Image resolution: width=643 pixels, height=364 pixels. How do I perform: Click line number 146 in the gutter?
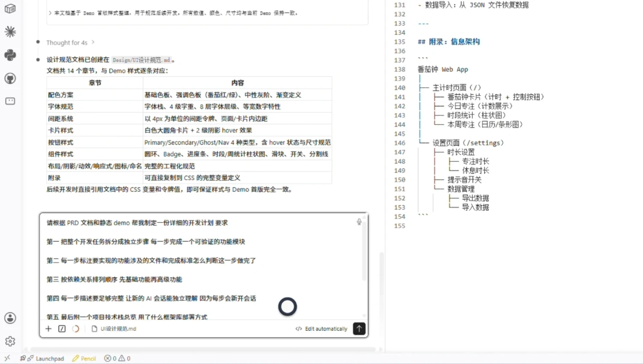[400, 143]
